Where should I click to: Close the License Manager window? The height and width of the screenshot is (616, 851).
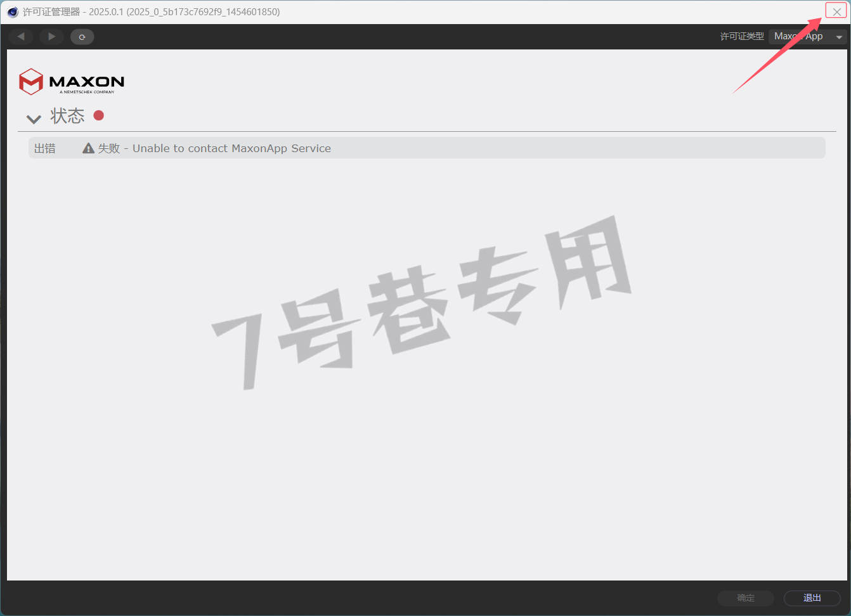point(836,11)
